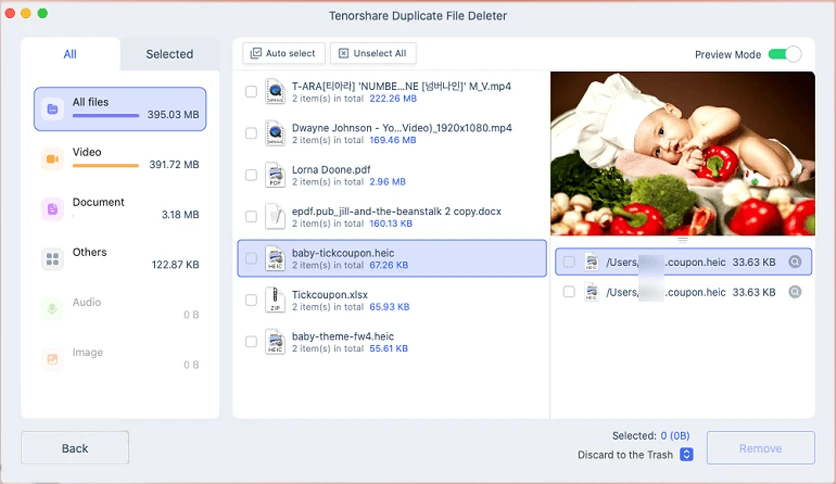Click the second coupon.heic path file icon
Screen dimensions: 836x484
tap(591, 292)
